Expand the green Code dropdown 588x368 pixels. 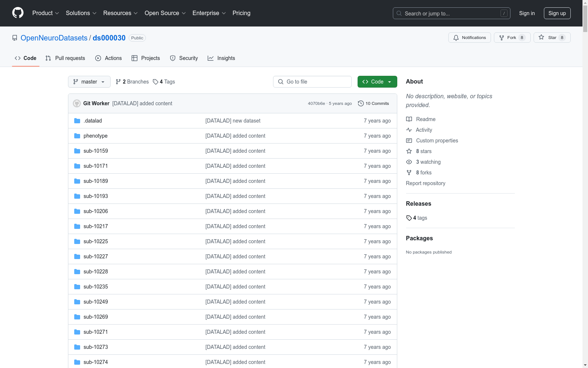pyautogui.click(x=377, y=82)
